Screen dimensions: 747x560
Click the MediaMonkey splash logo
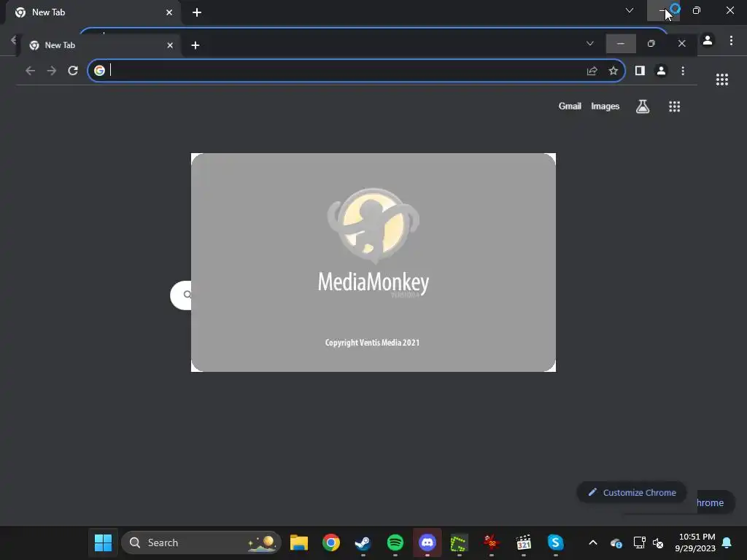[373, 226]
